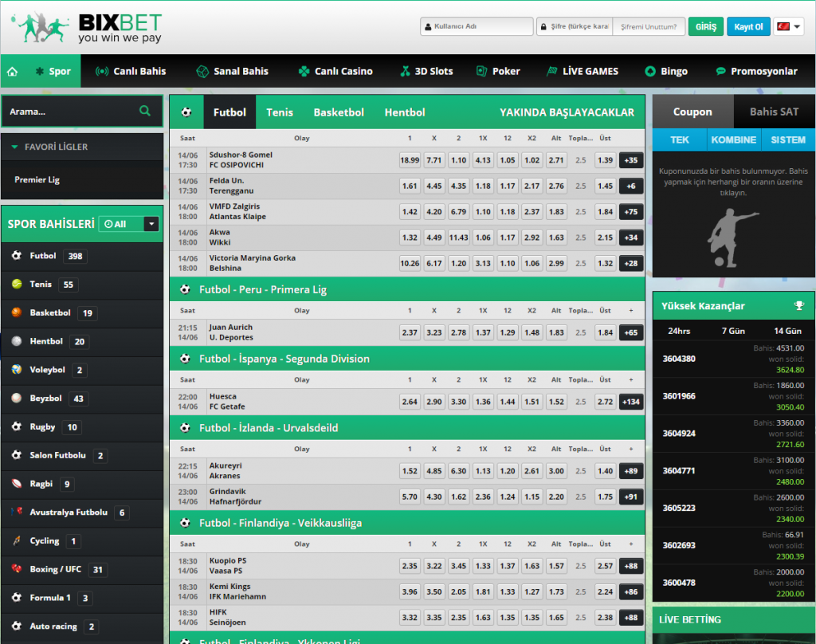Open the language flag dropdown
The image size is (816, 644).
click(789, 26)
